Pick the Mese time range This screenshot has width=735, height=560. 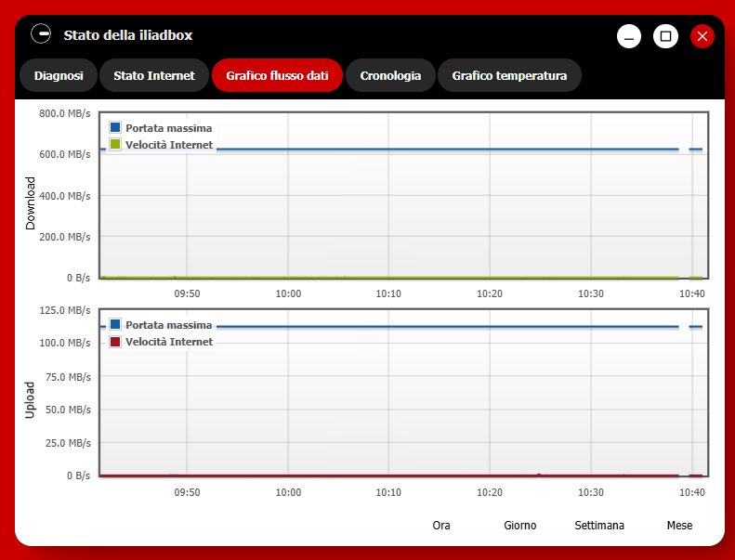(679, 526)
